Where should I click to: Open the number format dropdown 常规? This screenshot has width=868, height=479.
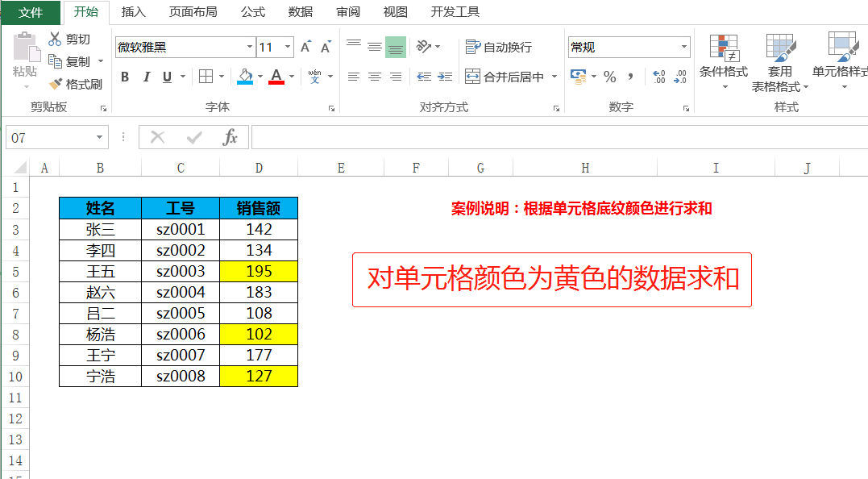684,47
